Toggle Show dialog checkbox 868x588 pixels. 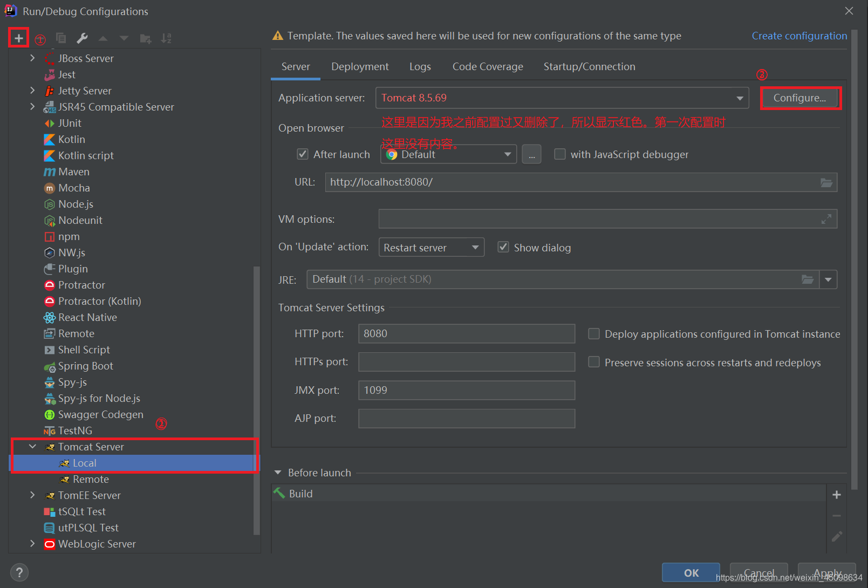coord(503,247)
